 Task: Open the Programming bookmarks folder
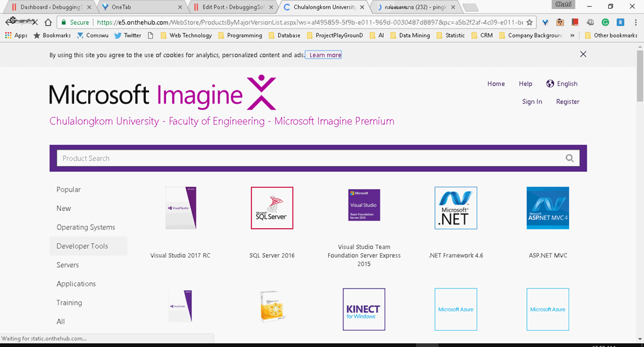[240, 35]
